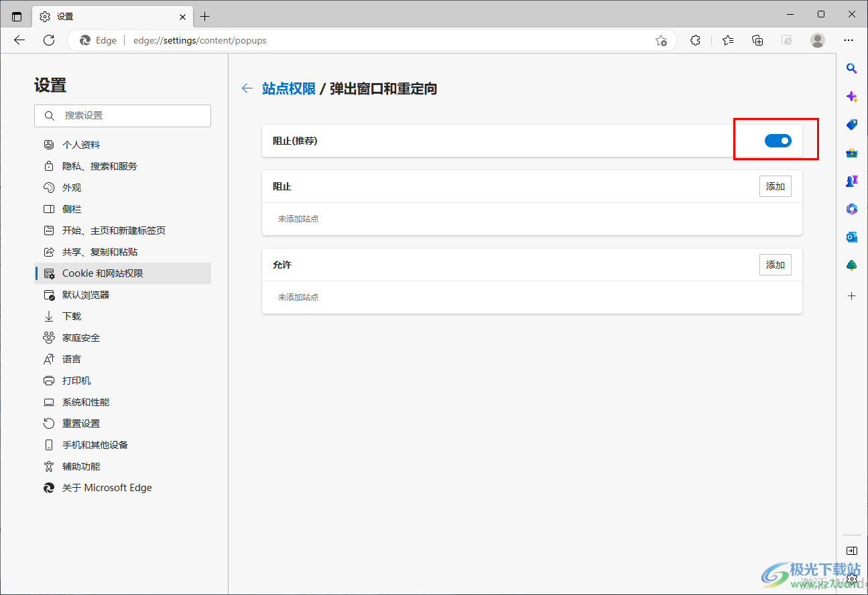The height and width of the screenshot is (595, 868).
Task: Select Cookie 和网站权限 section
Action: pos(123,273)
